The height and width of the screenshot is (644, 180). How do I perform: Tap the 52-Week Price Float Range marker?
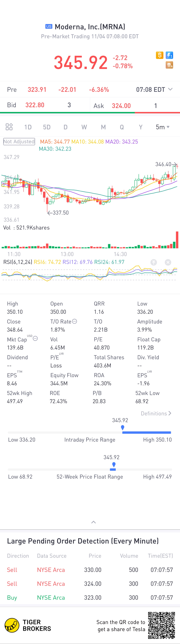point(114,465)
